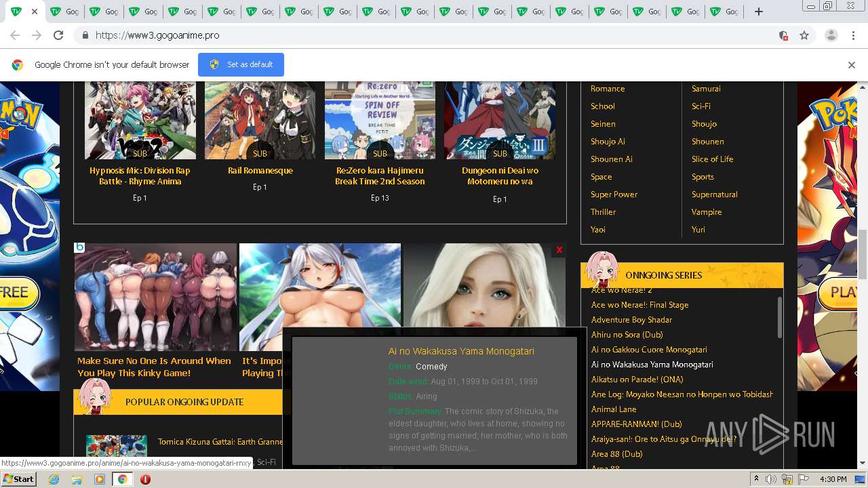Open Area 88 (Dub) series

pyautogui.click(x=616, y=454)
